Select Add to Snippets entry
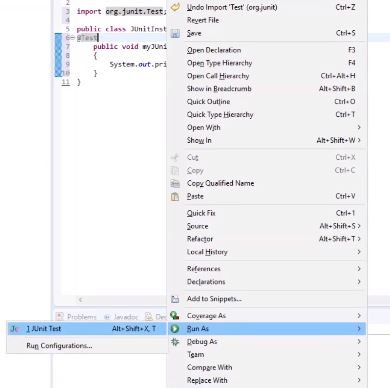The width and height of the screenshot is (390, 388). (267, 299)
